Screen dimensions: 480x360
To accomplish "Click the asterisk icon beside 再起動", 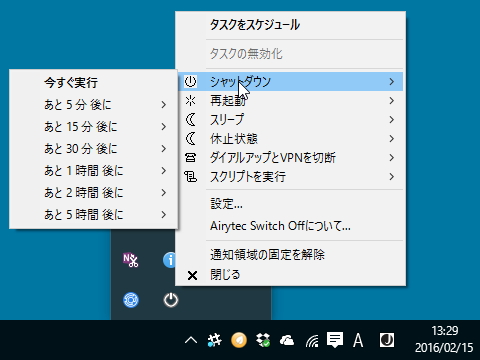I will point(190,100).
